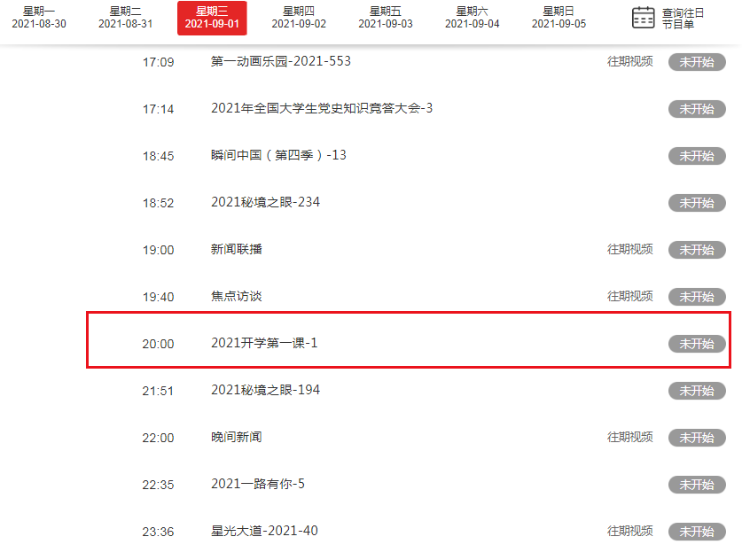
Task: Switch to 星期一 2021-08-30 tab
Action: tap(39, 18)
